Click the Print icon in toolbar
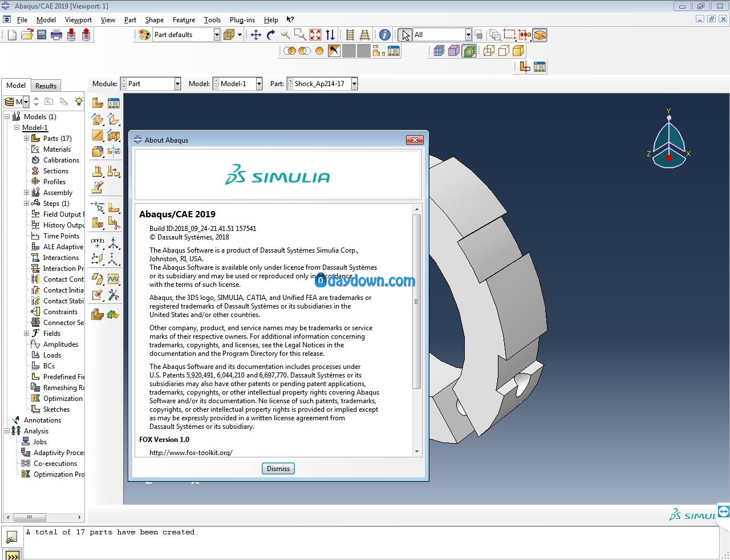The image size is (730, 560). 56,35
